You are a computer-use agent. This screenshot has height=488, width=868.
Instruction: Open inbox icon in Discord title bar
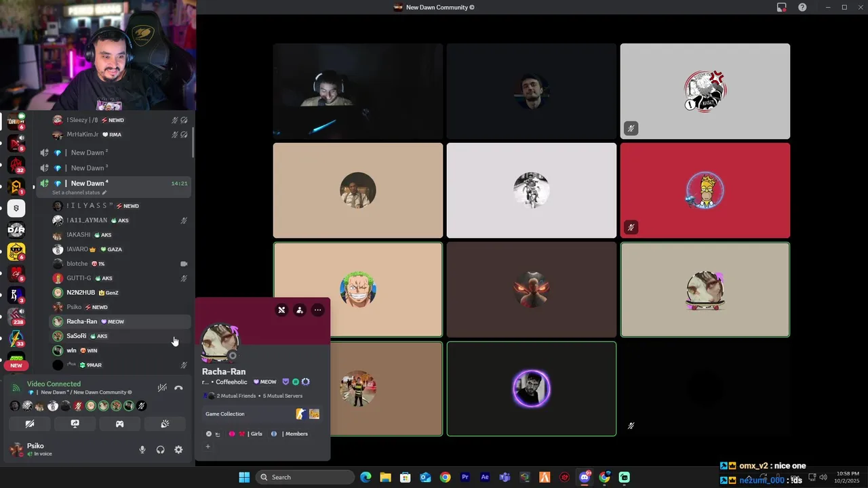coord(782,7)
